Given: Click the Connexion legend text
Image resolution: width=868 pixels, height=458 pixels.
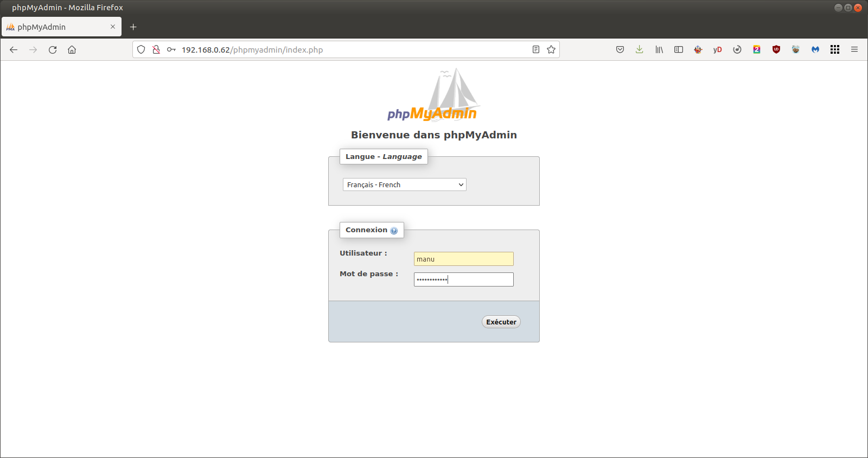Looking at the screenshot, I should (366, 230).
